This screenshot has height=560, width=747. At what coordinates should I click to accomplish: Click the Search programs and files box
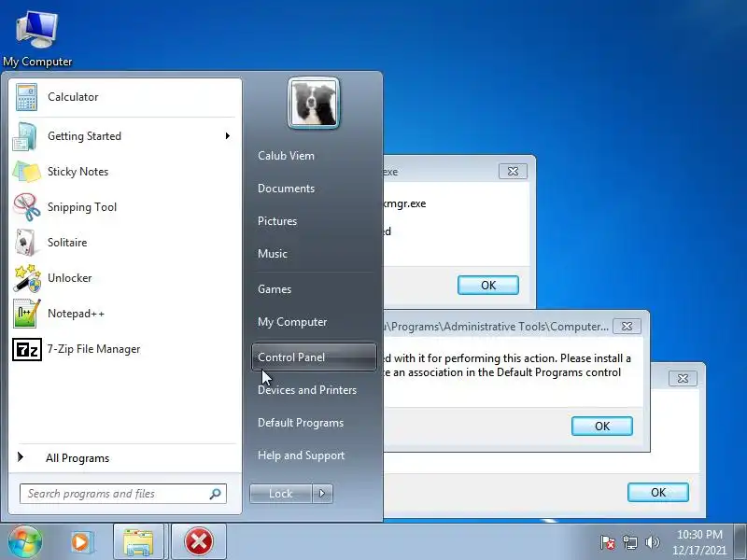coord(123,494)
